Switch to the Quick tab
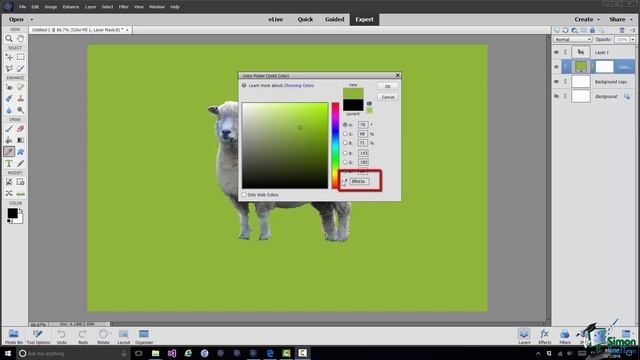Viewport: 640px width, 360px height. tap(305, 20)
